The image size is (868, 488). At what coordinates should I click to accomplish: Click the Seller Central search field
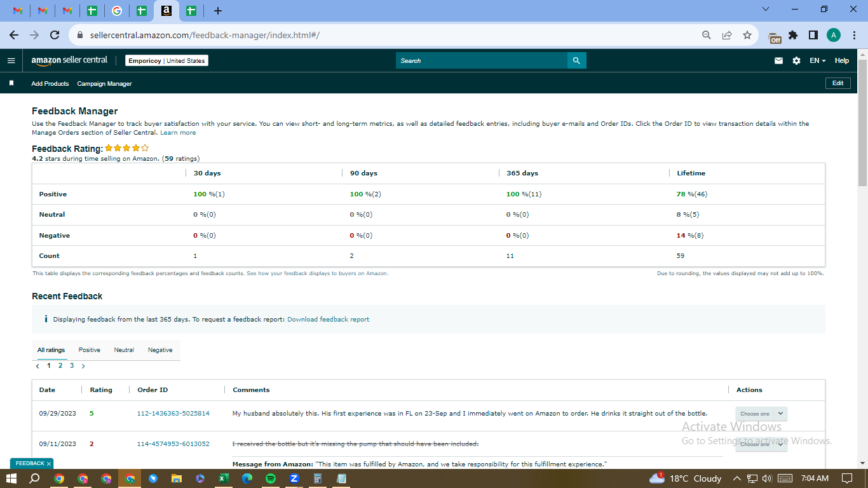click(x=481, y=60)
